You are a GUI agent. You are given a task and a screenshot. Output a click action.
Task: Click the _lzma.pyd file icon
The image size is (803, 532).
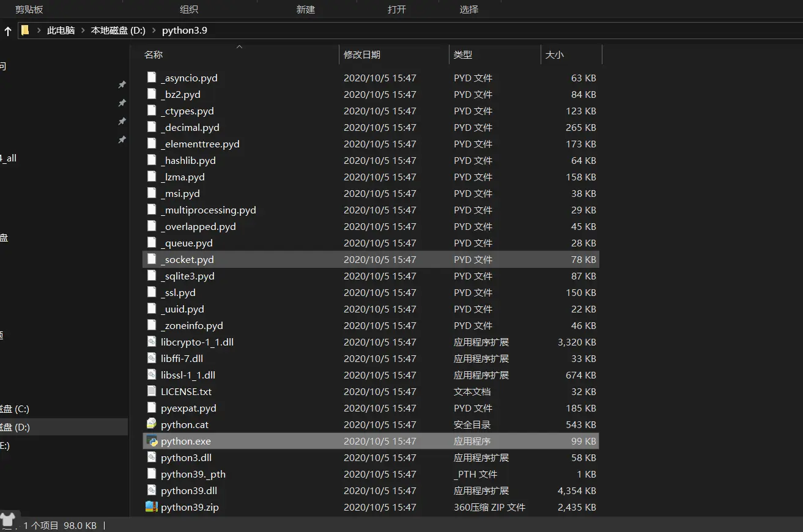(x=152, y=177)
